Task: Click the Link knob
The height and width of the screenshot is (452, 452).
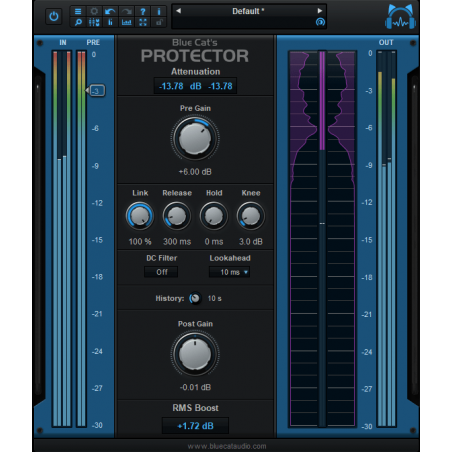Action: coord(140,216)
